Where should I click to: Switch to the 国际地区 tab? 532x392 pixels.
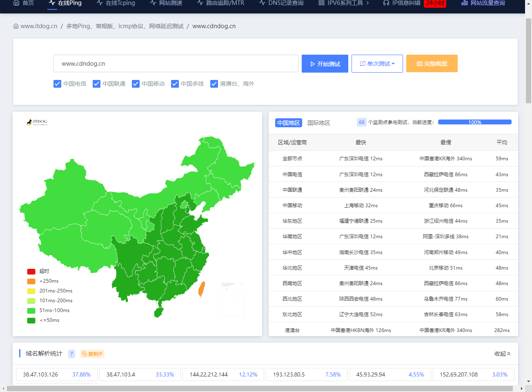[319, 123]
